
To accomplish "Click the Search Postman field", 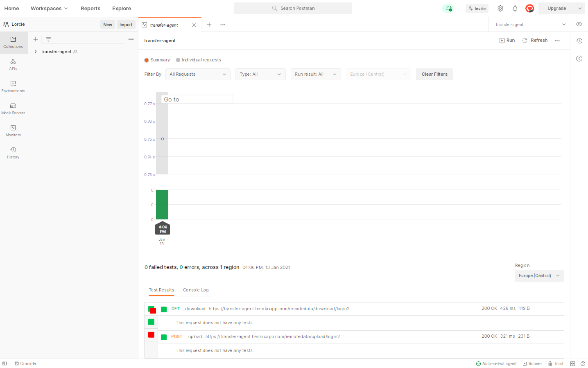I will 293,8.
